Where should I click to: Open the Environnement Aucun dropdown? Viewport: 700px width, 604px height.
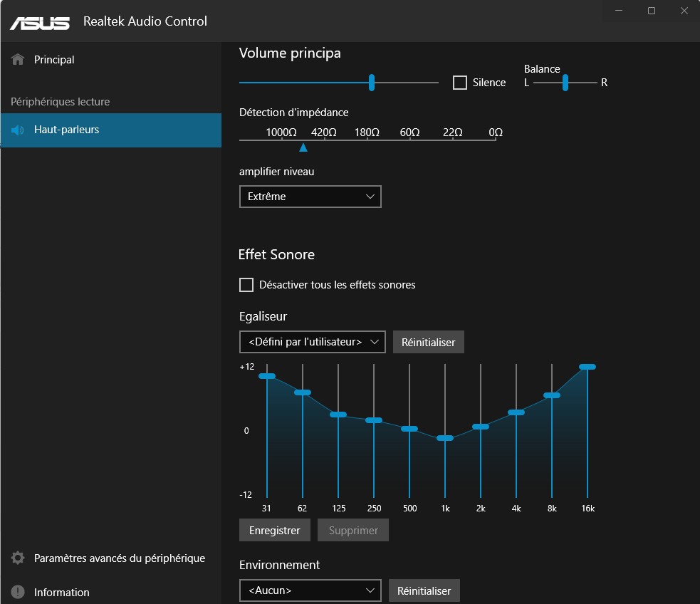(x=310, y=590)
